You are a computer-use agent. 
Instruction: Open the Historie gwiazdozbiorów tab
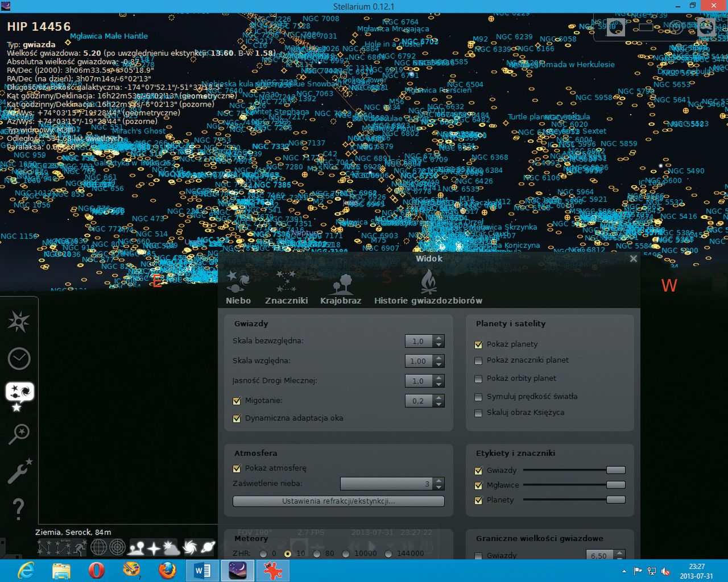tap(428, 288)
